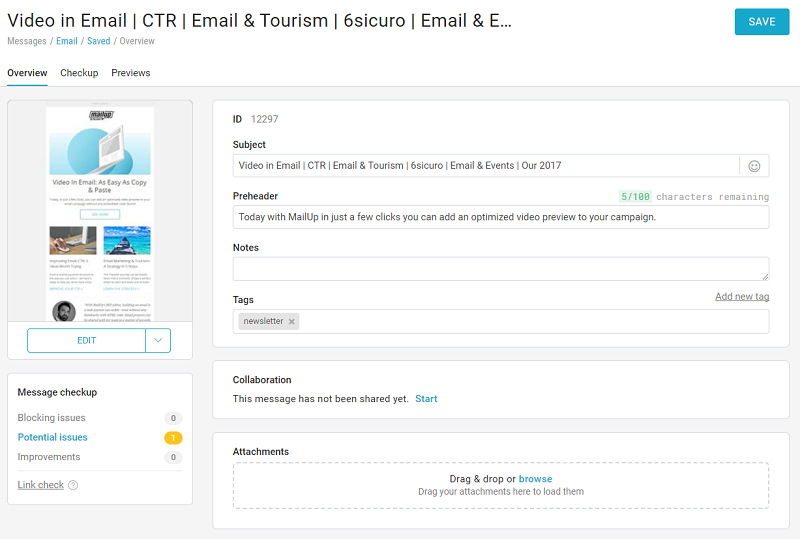Viewport: 800px width, 539px height.
Task: Click the Subject input field
Action: 485,166
